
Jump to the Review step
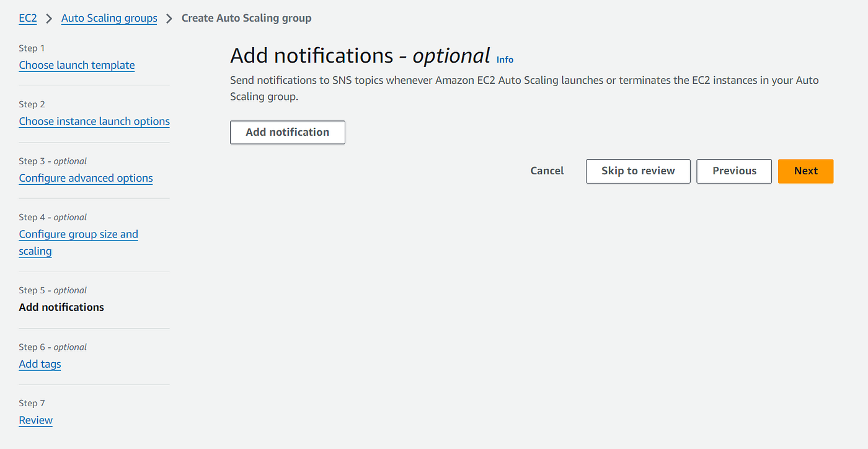35,420
